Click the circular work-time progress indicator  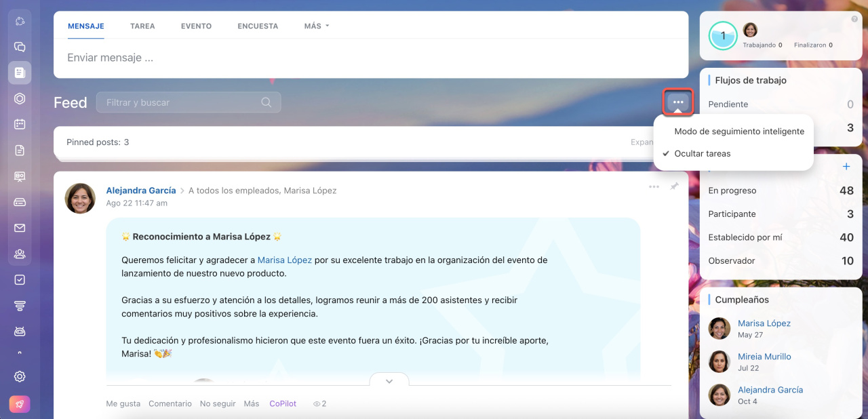723,36
